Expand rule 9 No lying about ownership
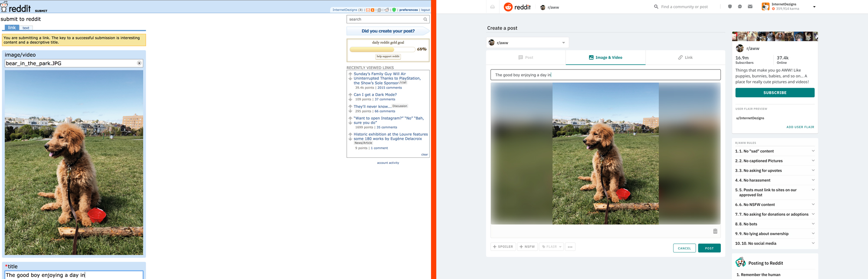The height and width of the screenshot is (279, 868). (x=775, y=234)
